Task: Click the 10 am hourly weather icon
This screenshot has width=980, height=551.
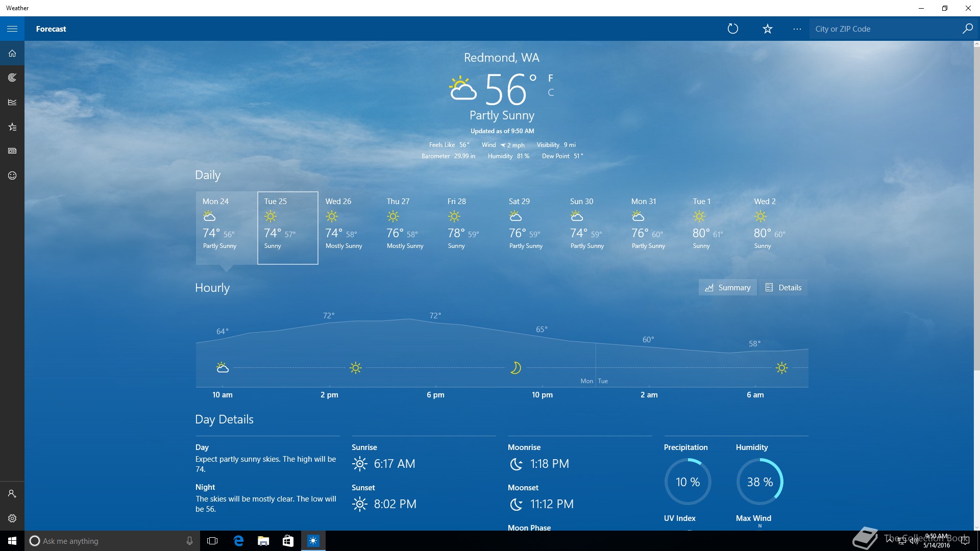Action: 222,367
